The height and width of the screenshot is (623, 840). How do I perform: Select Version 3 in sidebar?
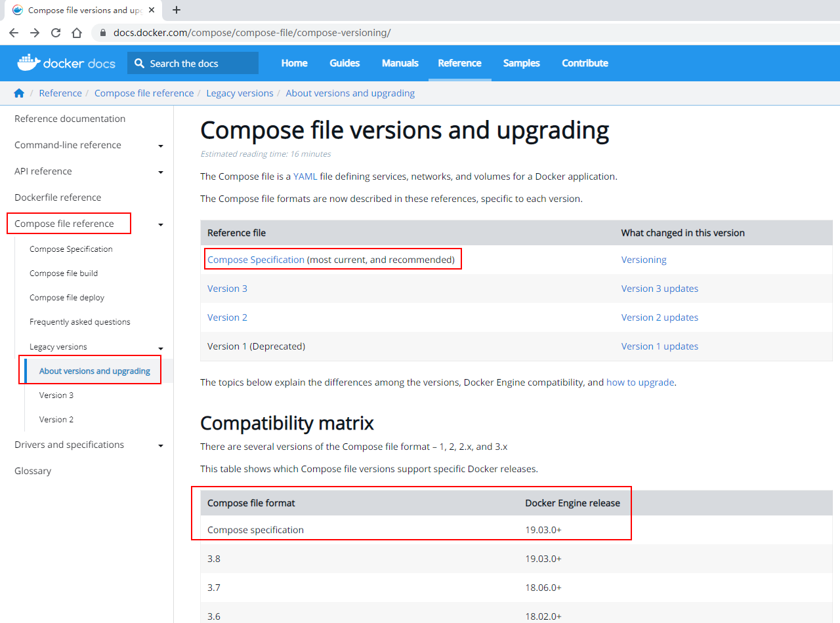56,395
